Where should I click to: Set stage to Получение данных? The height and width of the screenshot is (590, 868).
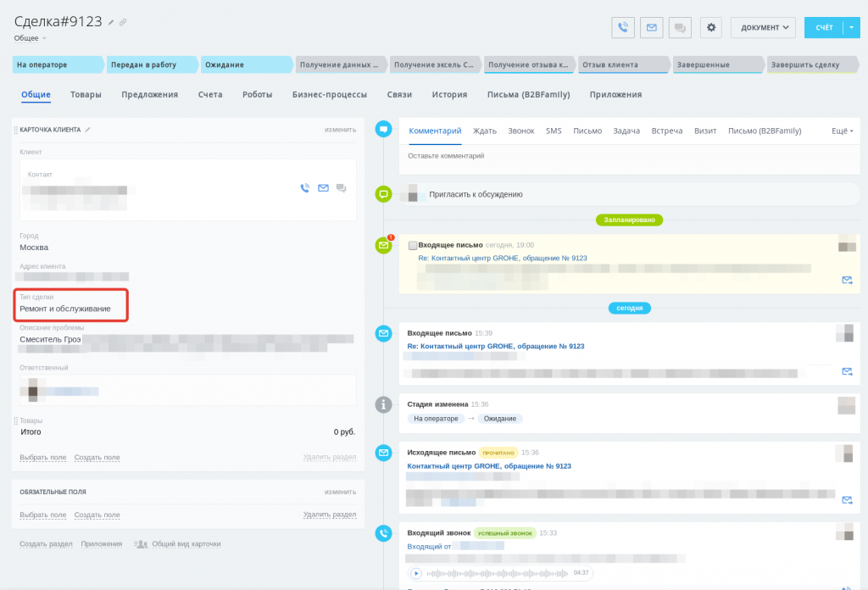(340, 64)
